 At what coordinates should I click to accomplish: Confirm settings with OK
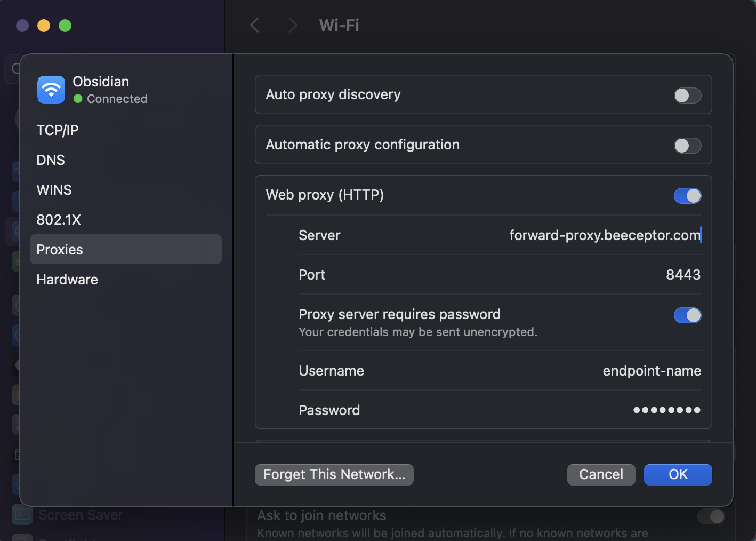[678, 474]
